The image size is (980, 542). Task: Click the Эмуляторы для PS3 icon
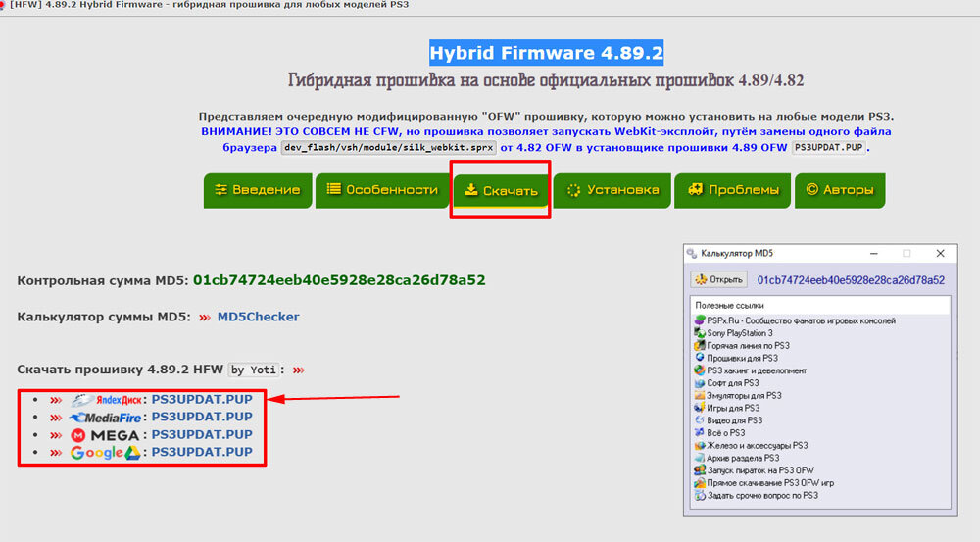click(700, 395)
